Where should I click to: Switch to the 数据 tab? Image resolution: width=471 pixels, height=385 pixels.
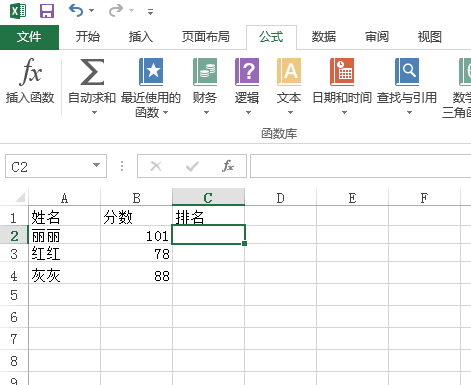(324, 37)
